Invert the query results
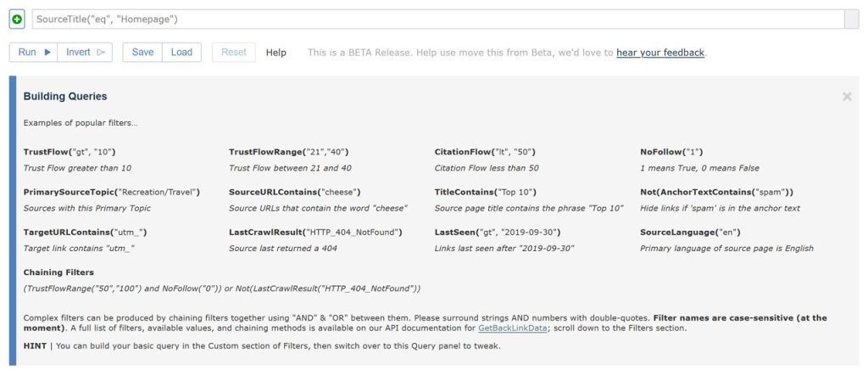The image size is (868, 370). click(x=86, y=52)
